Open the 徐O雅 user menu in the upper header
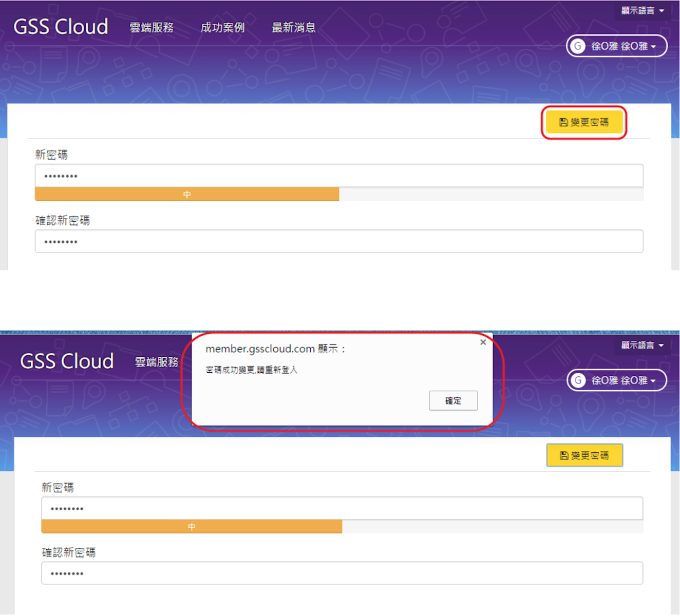Screen dimensions: 680x616 [622, 46]
